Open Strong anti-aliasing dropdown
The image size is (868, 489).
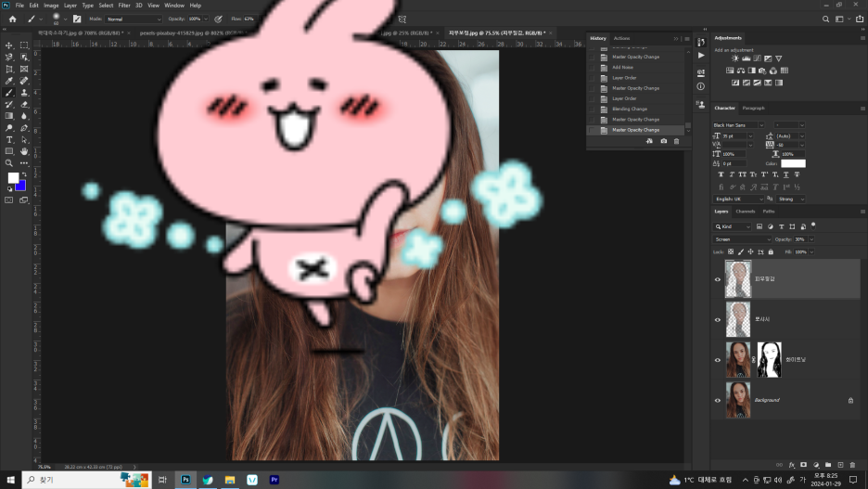[791, 199]
